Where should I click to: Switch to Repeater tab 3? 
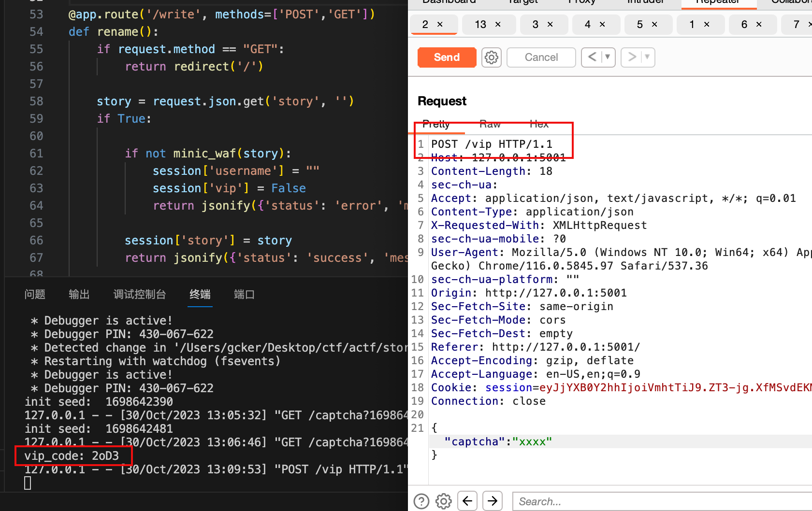(x=536, y=25)
